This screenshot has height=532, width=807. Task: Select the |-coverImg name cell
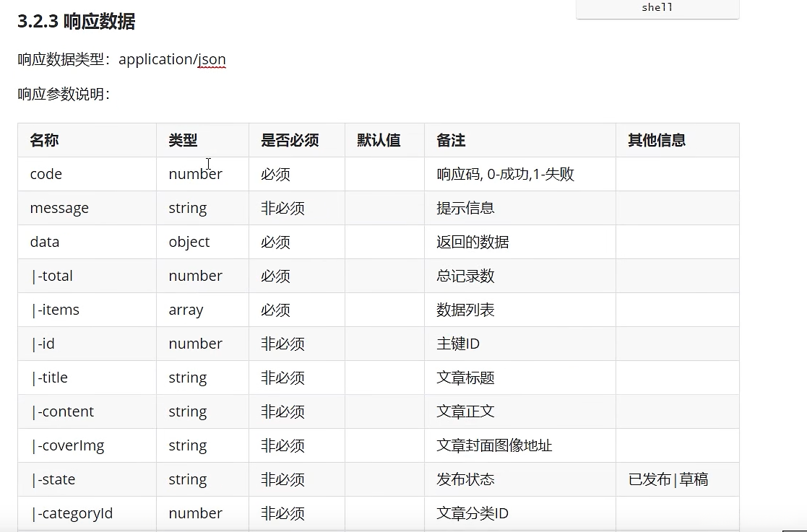pos(87,445)
